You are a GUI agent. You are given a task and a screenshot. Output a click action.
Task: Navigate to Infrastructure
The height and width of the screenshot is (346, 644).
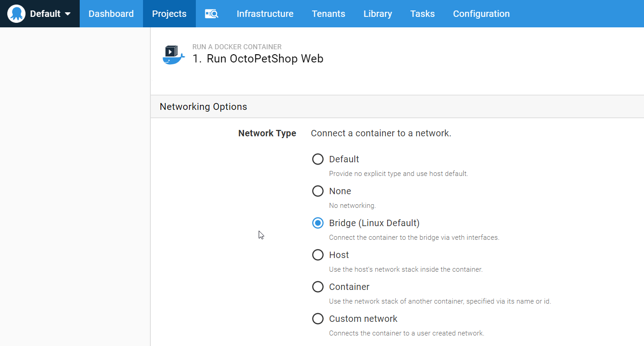(265, 14)
